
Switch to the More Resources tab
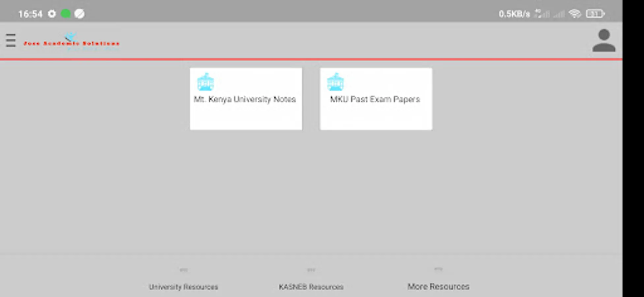tap(438, 279)
